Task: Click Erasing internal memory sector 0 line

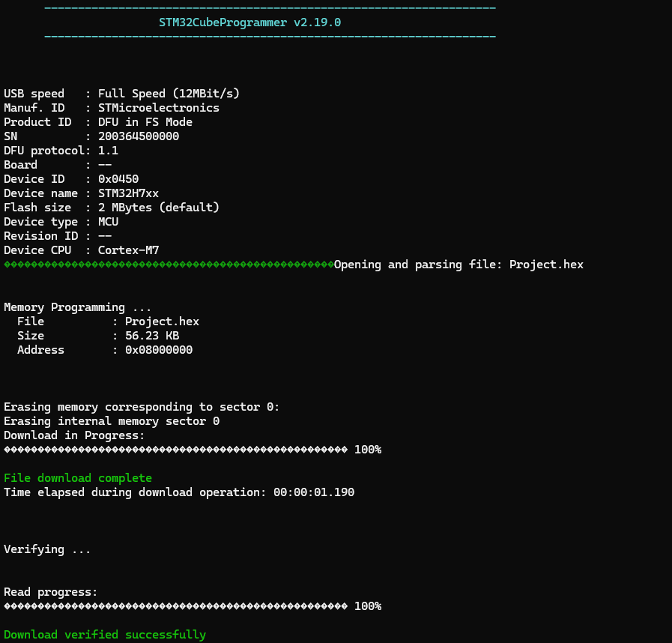Action: [x=112, y=421]
